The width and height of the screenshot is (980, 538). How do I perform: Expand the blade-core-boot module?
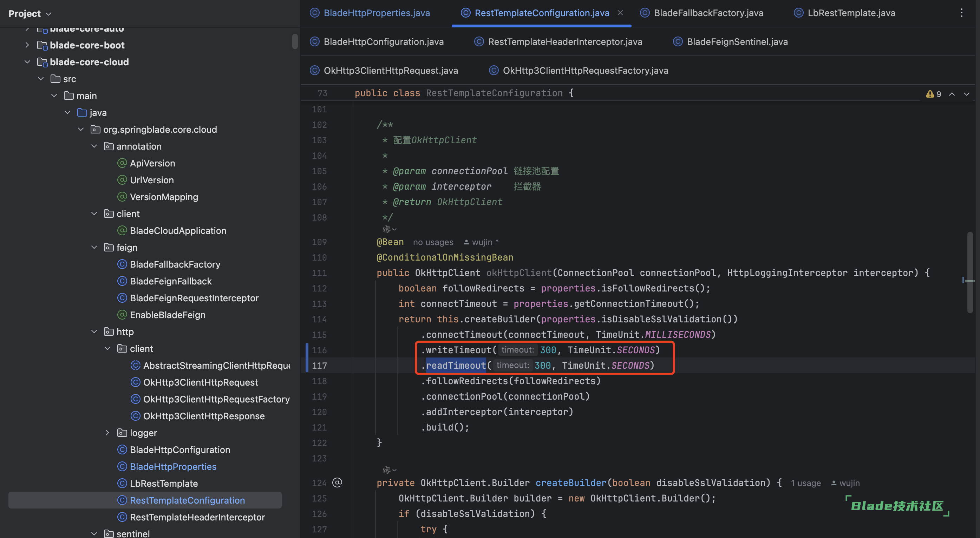pyautogui.click(x=27, y=45)
